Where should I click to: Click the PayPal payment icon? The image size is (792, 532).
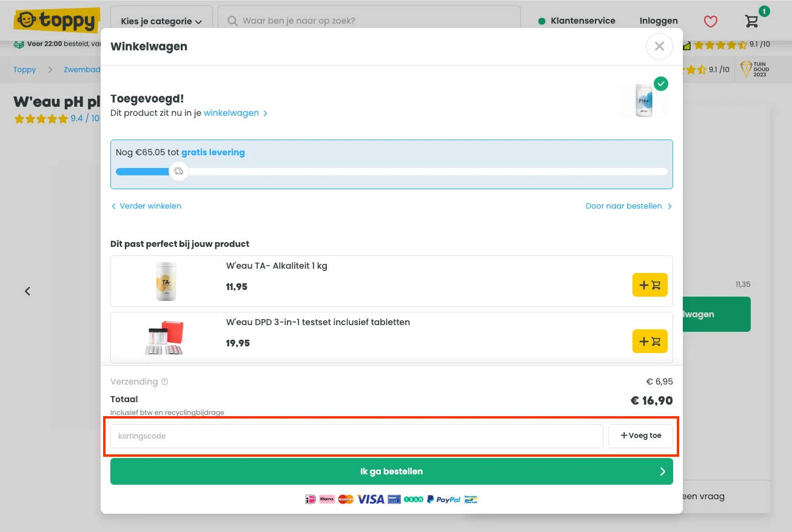tap(443, 499)
